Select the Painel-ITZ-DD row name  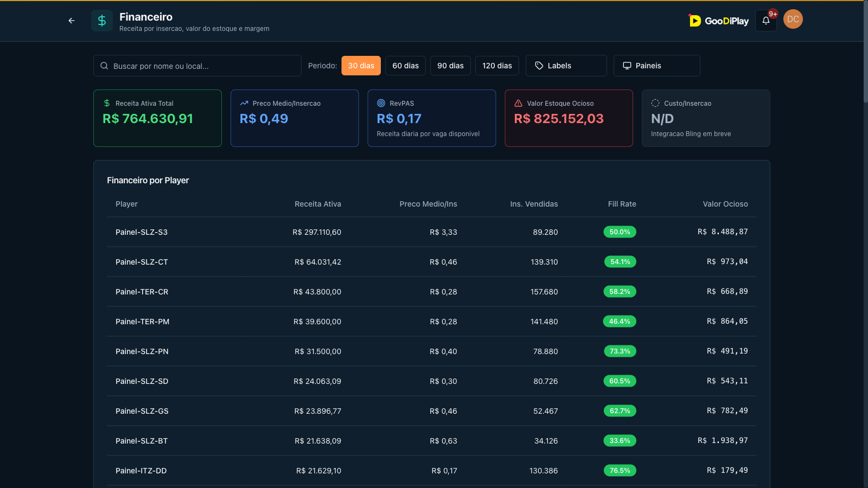pos(141,471)
